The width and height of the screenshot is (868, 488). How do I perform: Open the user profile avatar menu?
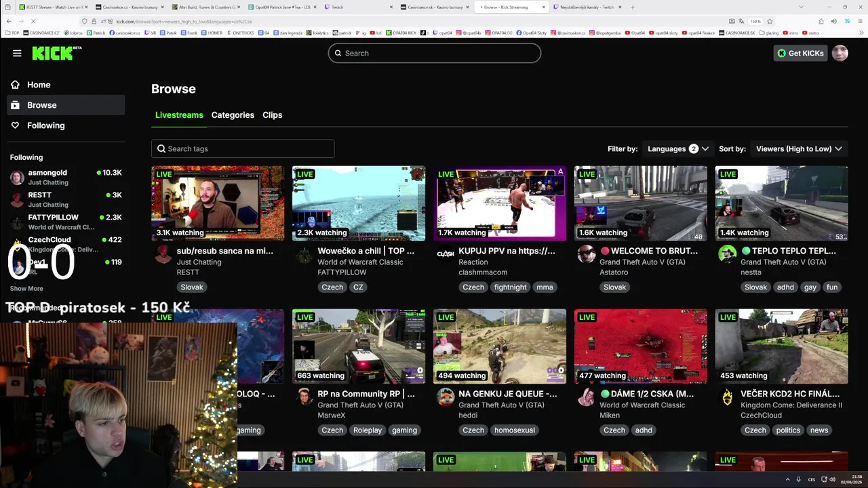[840, 53]
